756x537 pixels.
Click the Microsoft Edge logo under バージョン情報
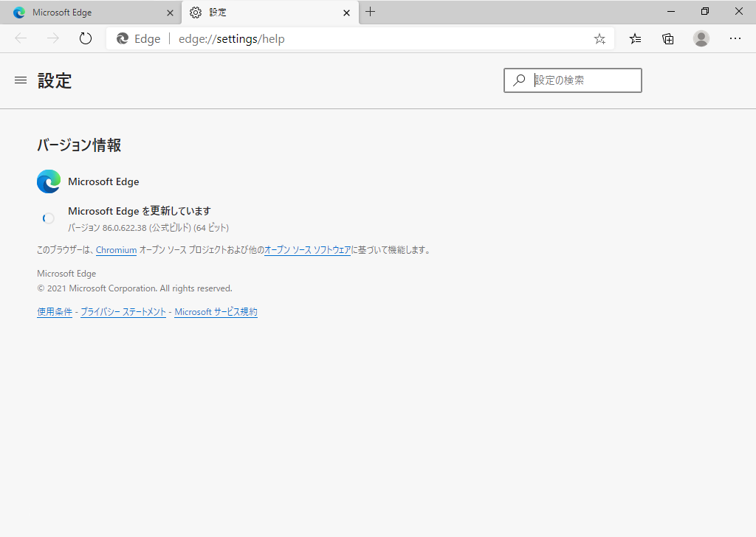49,181
